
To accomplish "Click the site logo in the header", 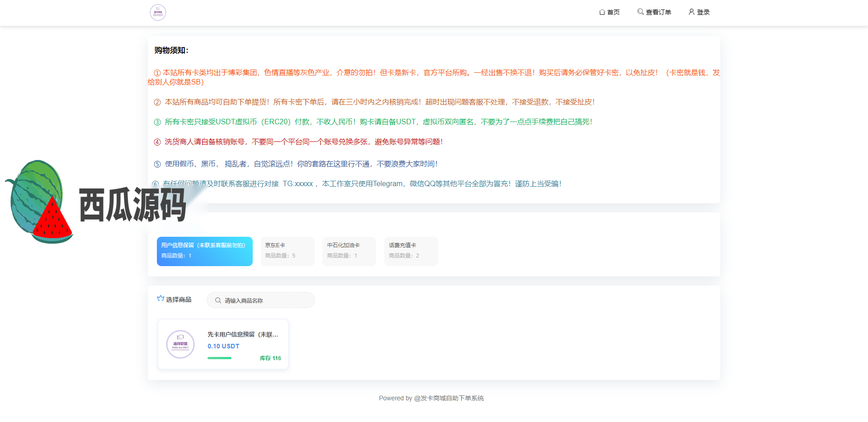I will (x=158, y=13).
